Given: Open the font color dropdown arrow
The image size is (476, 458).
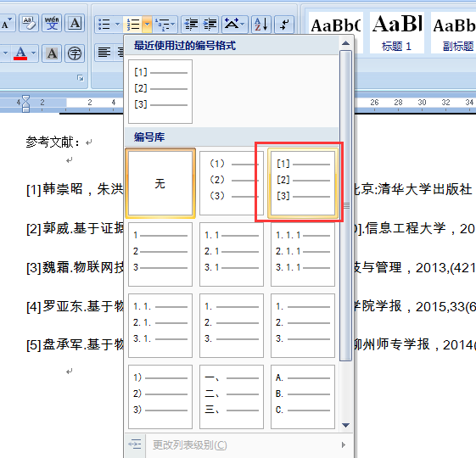Looking at the screenshot, I should pos(33,53).
